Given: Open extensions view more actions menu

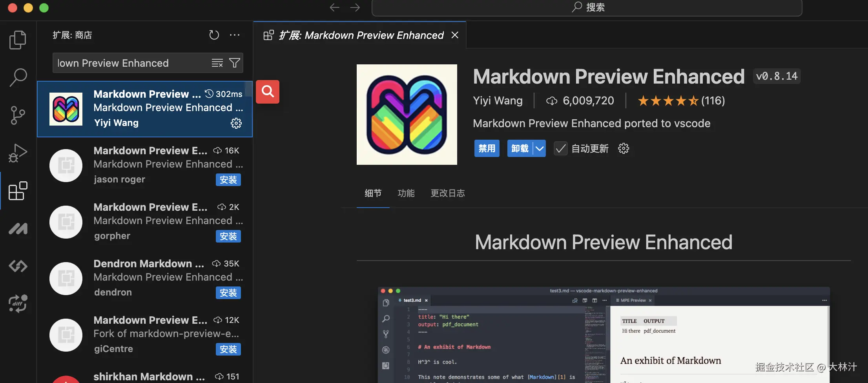Looking at the screenshot, I should pyautogui.click(x=235, y=35).
